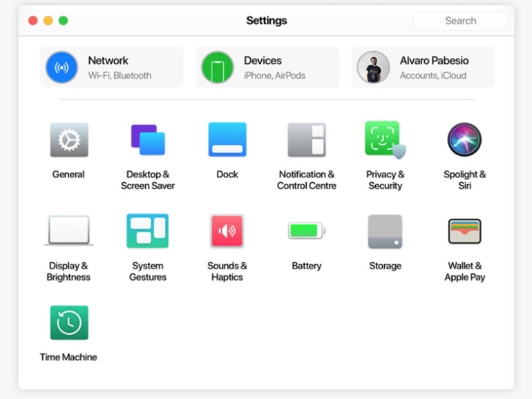532x399 pixels.
Task: Open the Dock preferences icon
Action: click(227, 139)
